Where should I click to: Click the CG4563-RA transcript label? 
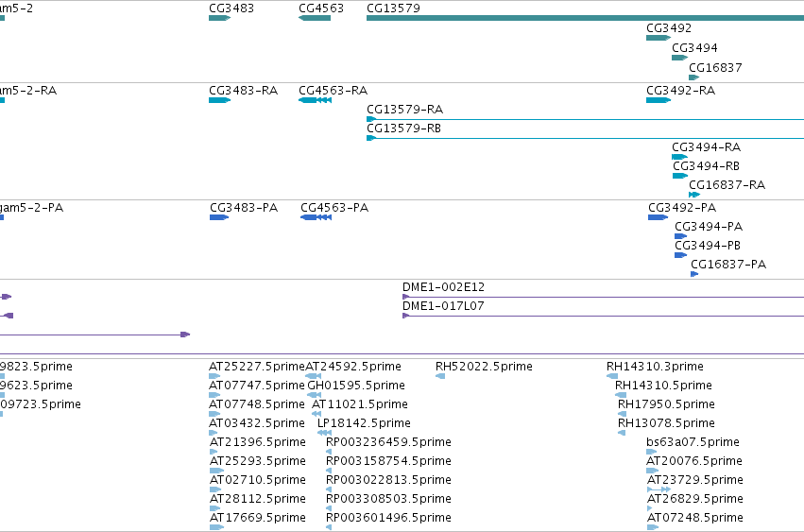point(333,91)
